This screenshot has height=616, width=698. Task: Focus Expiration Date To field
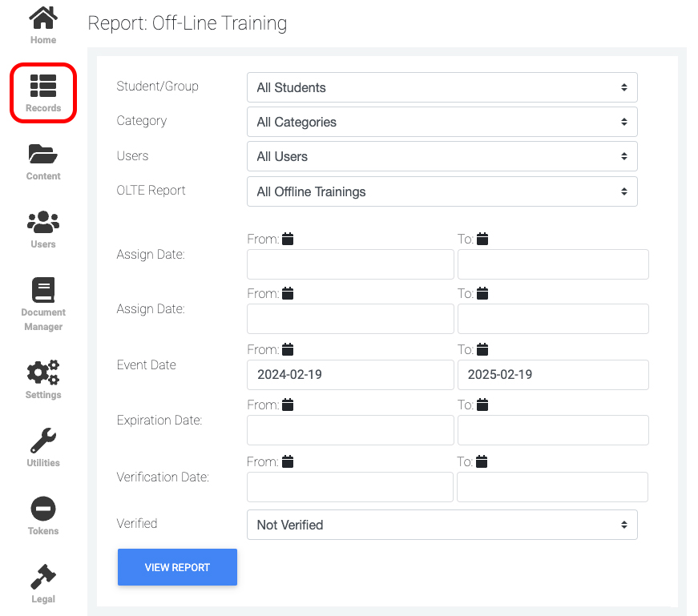(x=553, y=430)
